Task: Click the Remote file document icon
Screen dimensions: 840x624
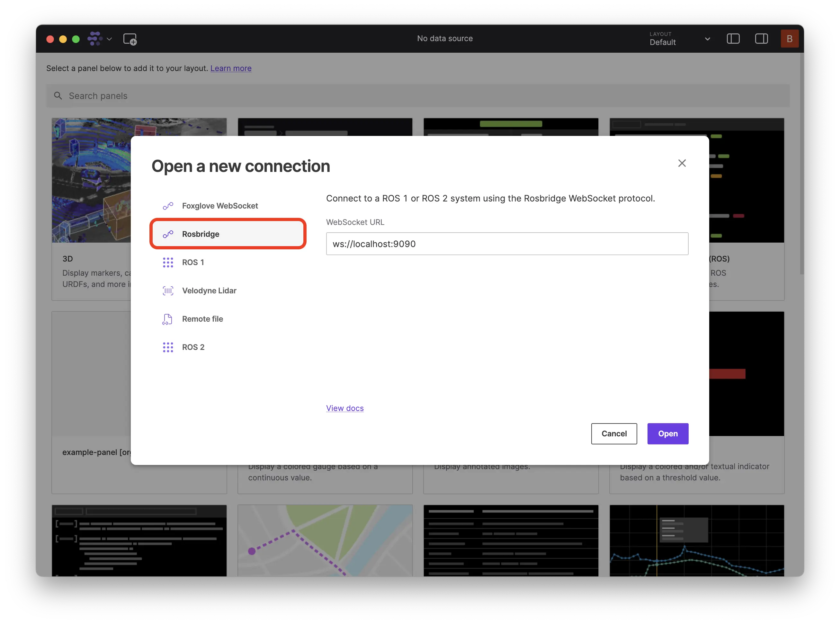Action: pyautogui.click(x=167, y=319)
